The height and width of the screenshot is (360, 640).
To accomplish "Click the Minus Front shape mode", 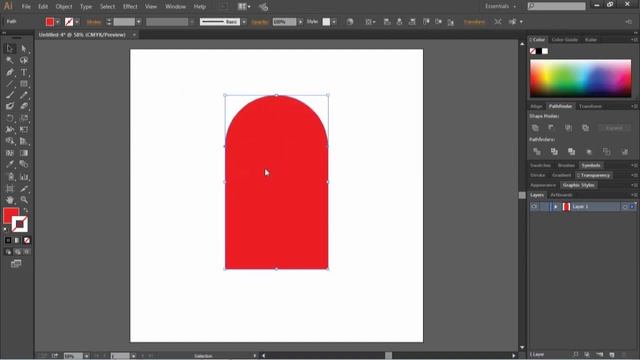I will click(x=551, y=128).
